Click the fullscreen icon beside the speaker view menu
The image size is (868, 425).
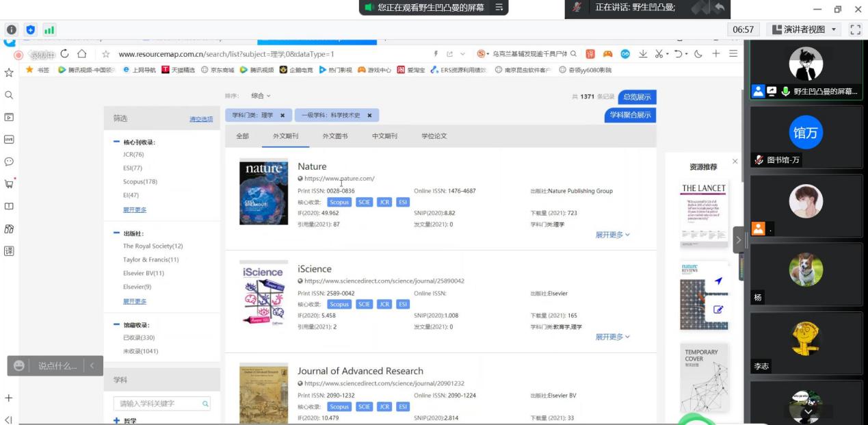click(855, 29)
